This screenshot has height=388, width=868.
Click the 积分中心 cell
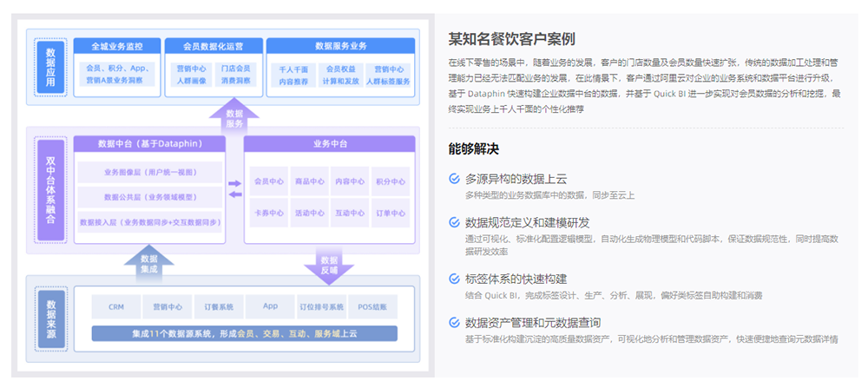391,181
